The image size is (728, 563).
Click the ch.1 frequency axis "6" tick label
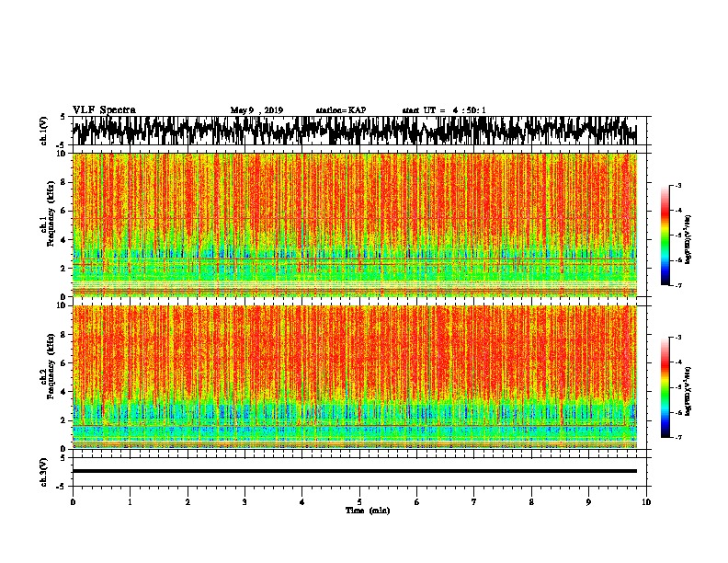(x=64, y=212)
